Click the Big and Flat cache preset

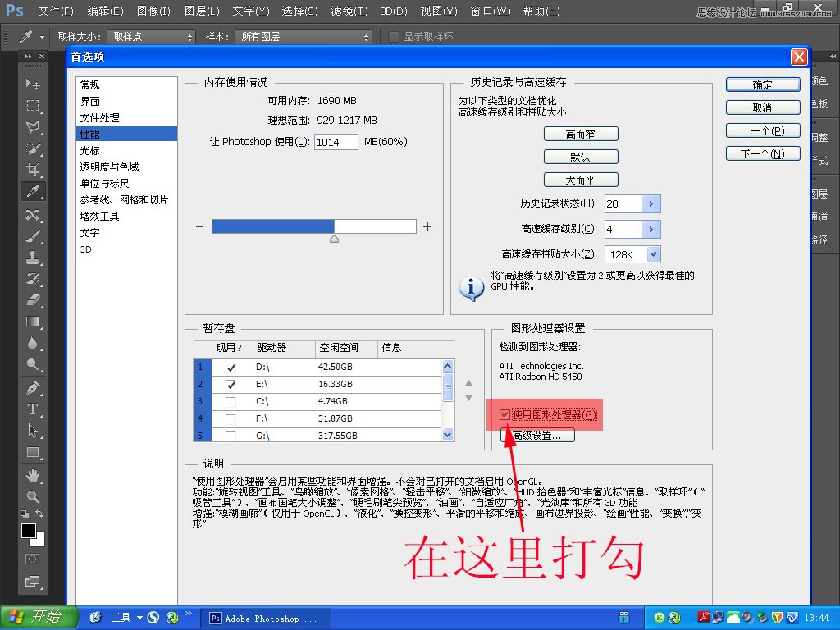[581, 180]
